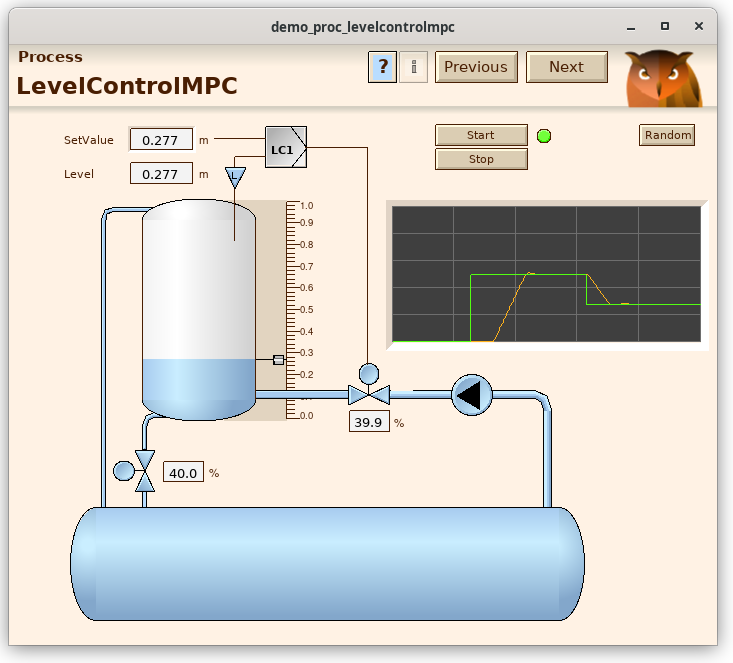Screen dimensions: 733x663
Task: Select the level sensor triangle icon
Action: pyautogui.click(x=235, y=177)
